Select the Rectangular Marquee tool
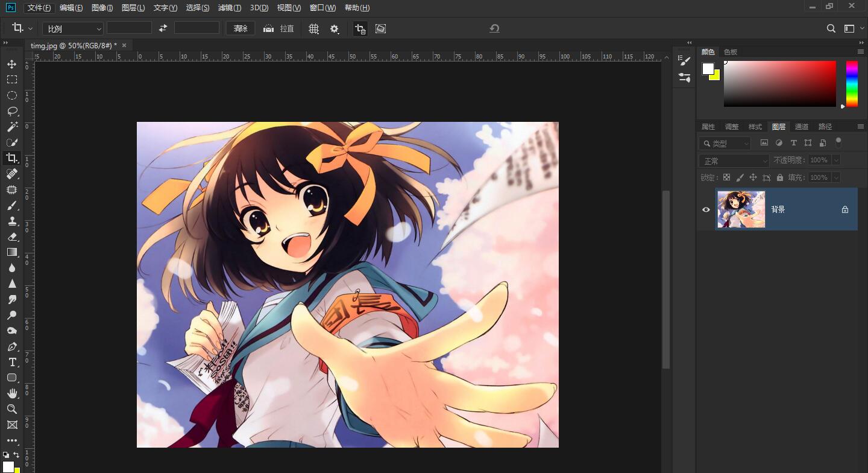This screenshot has height=473, width=868. point(11,80)
